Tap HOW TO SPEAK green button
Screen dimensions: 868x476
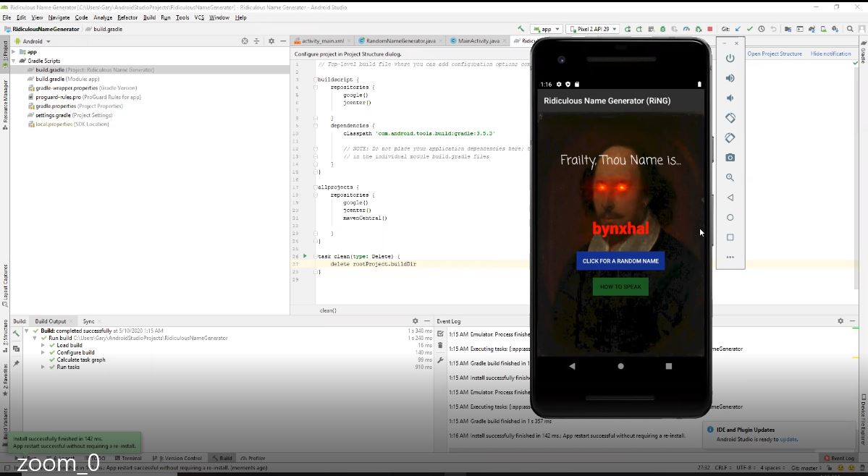tap(620, 286)
